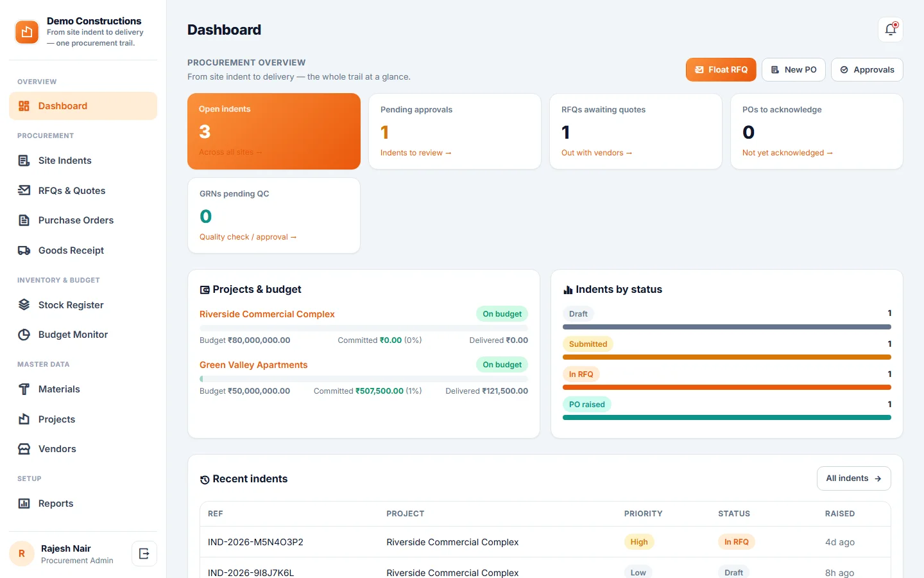Follow the Out with vendors link
Viewport: 924px width, 578px height.
pyautogui.click(x=597, y=153)
